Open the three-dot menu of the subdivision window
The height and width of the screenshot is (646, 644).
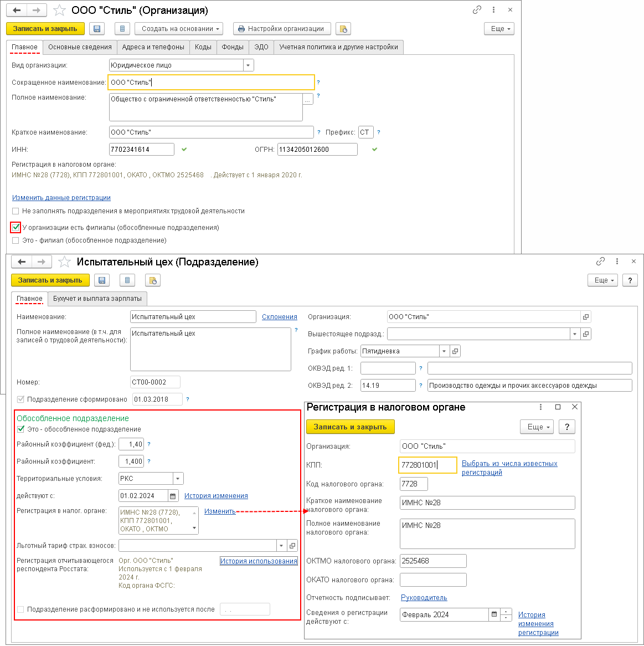(x=617, y=261)
